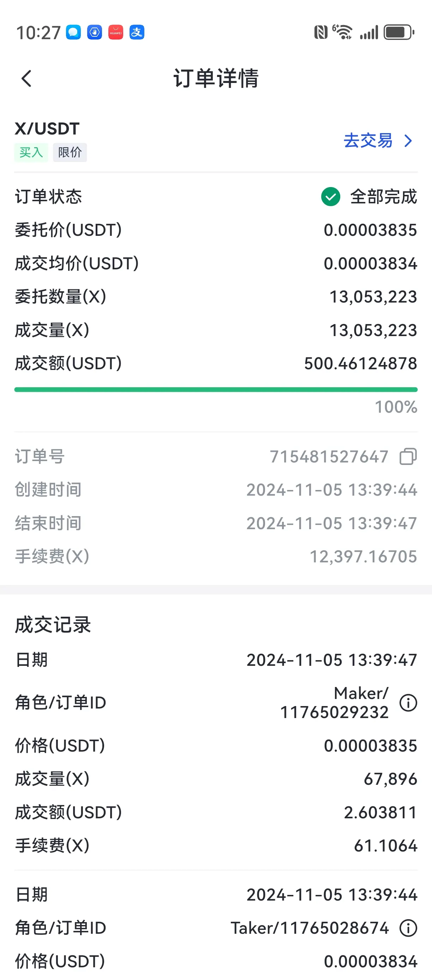
Task: Copy the order number 715481527647
Action: click(408, 456)
